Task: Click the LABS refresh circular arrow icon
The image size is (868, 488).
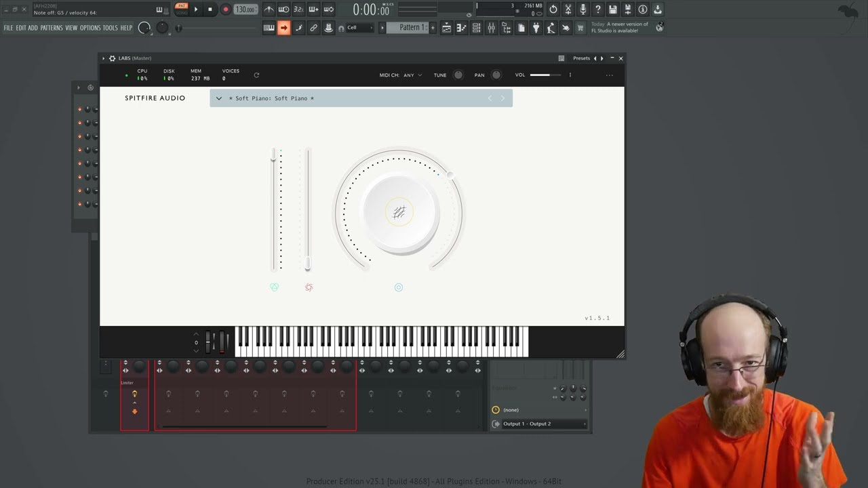Action: tap(256, 75)
